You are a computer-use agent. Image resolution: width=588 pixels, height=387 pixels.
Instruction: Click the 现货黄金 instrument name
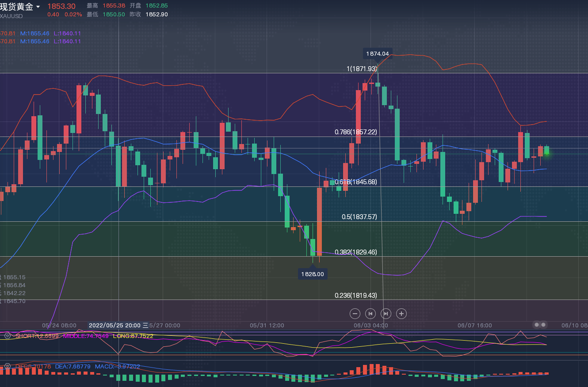click(17, 7)
